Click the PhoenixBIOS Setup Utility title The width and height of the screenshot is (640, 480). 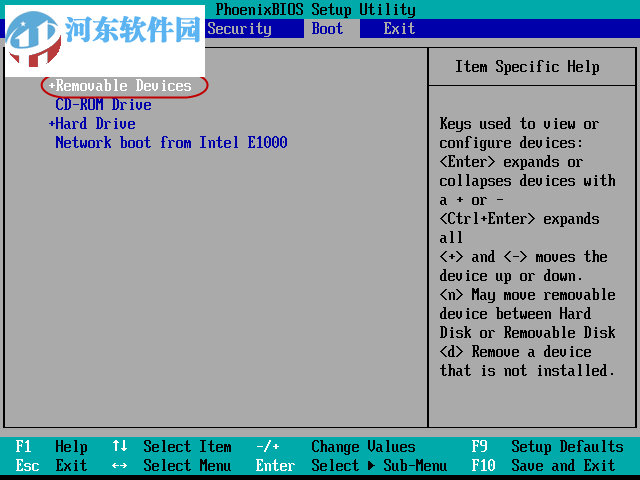click(x=316, y=9)
